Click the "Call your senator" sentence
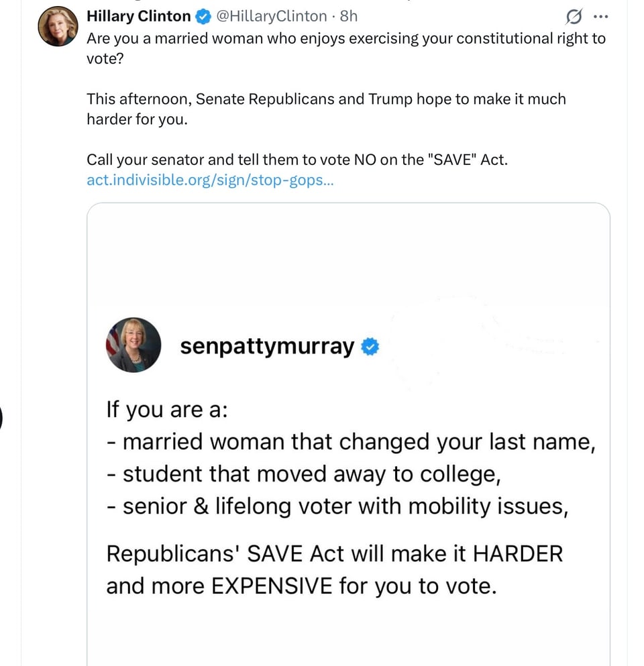Image resolution: width=644 pixels, height=666 pixels. point(297,160)
